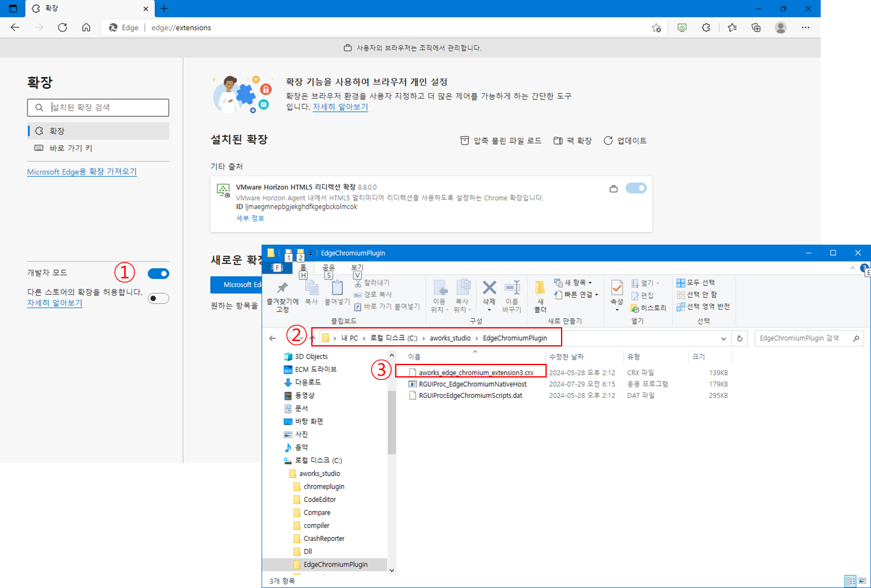Disable VMware Horizon HTML5 extension toggle

(636, 188)
